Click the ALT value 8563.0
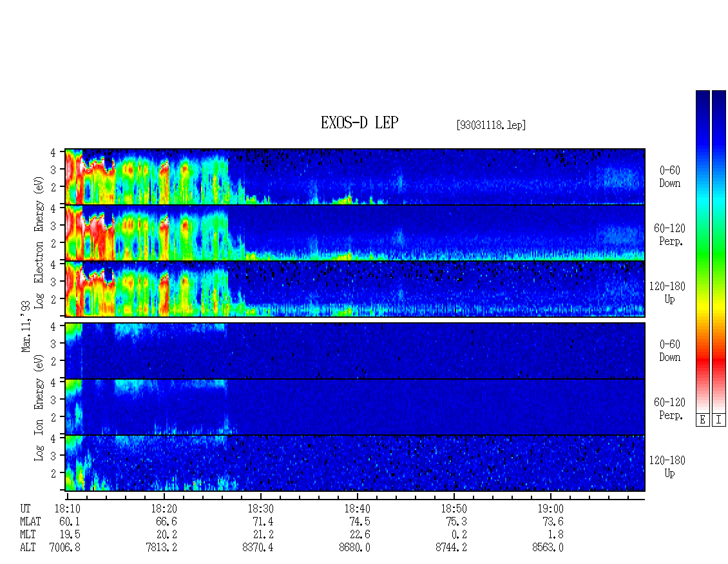This screenshot has height=564, width=728. click(548, 548)
